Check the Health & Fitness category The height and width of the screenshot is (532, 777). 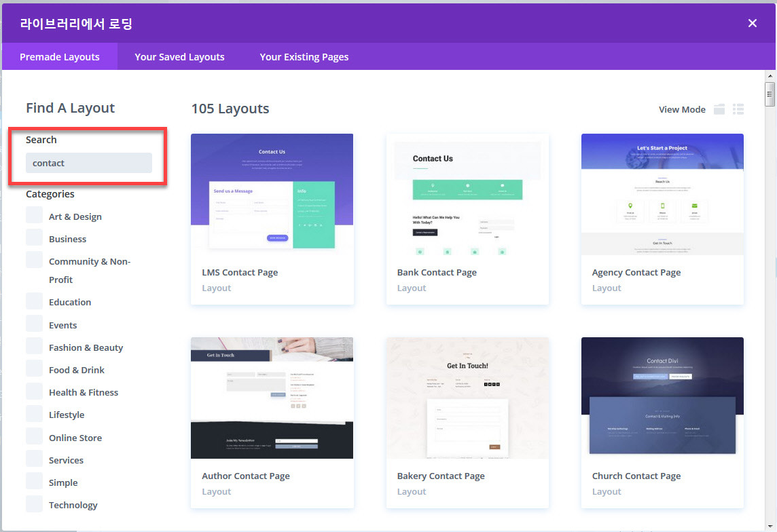pyautogui.click(x=33, y=392)
